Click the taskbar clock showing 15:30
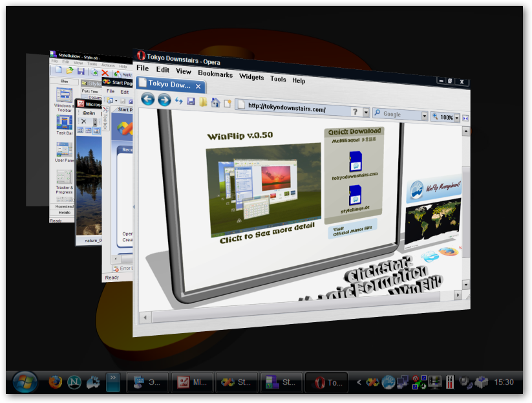 [504, 382]
